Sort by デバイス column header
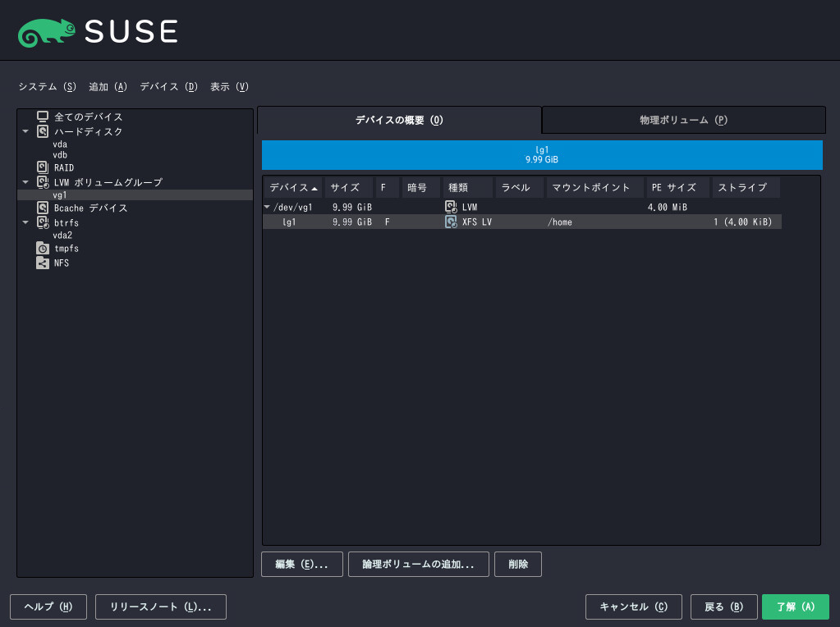 click(293, 187)
